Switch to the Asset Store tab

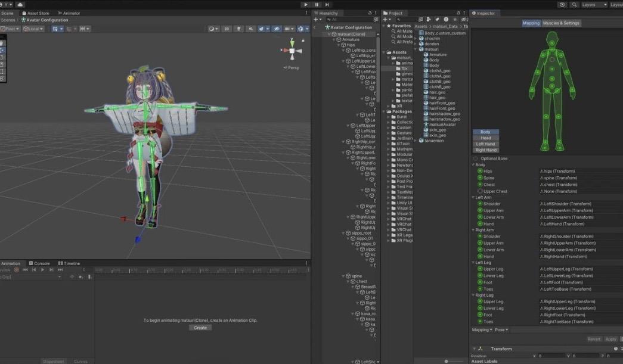click(x=35, y=13)
